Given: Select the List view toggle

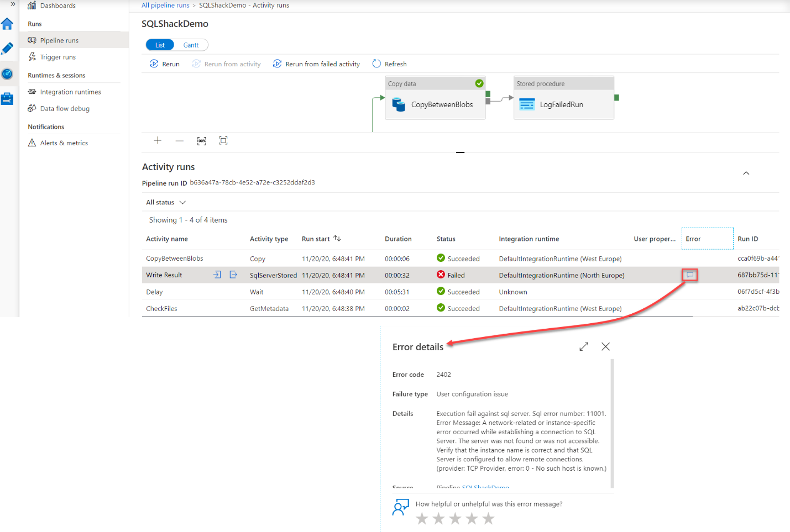Looking at the screenshot, I should click(x=160, y=45).
